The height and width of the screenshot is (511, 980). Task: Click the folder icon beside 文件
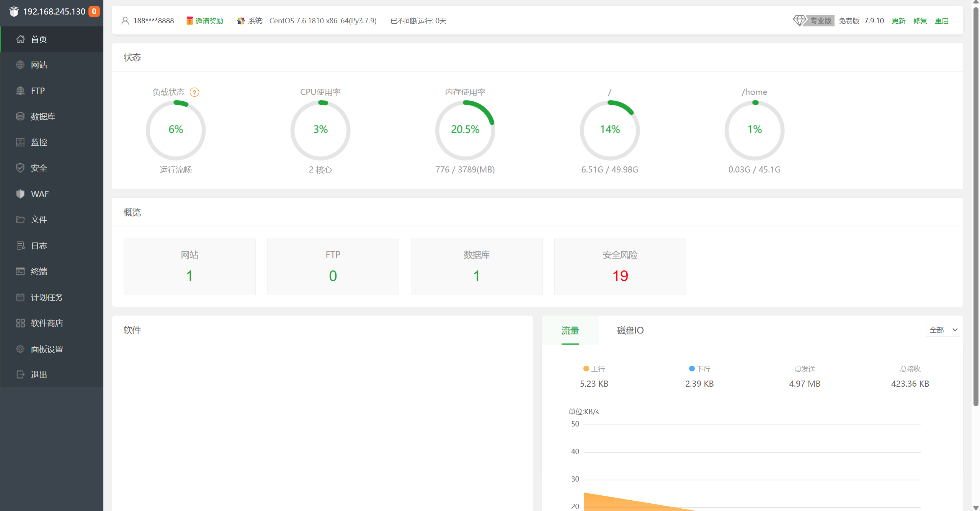20,220
